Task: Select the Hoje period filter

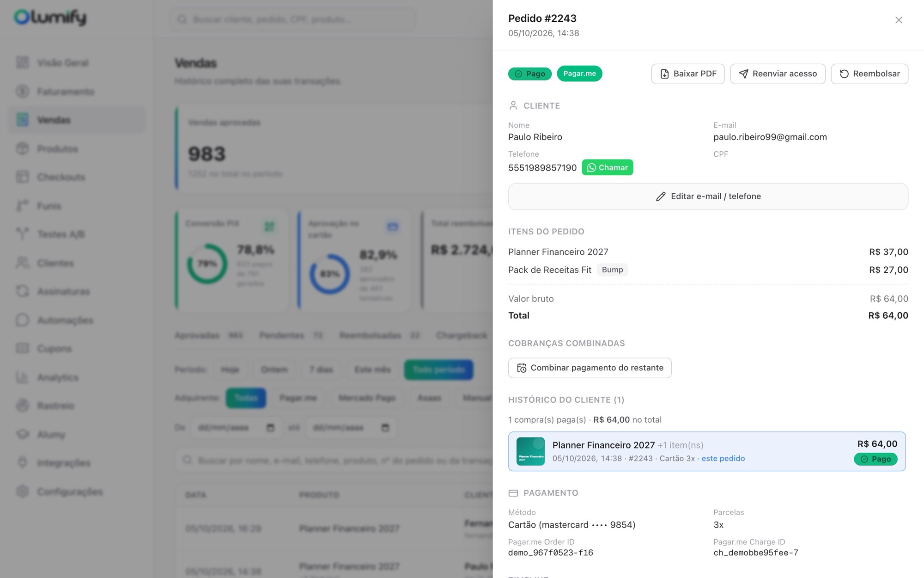Action: tap(230, 370)
